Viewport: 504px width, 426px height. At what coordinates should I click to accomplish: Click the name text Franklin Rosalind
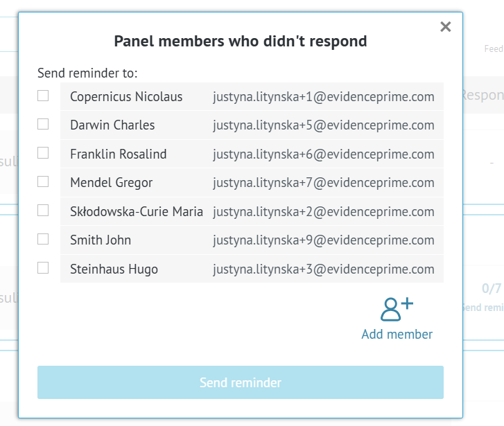click(x=119, y=154)
